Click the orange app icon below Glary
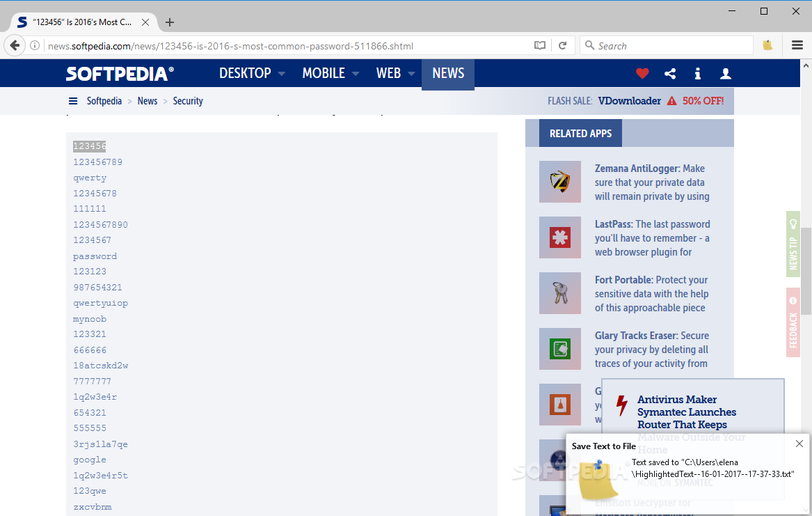This screenshot has height=516, width=812. (560, 405)
